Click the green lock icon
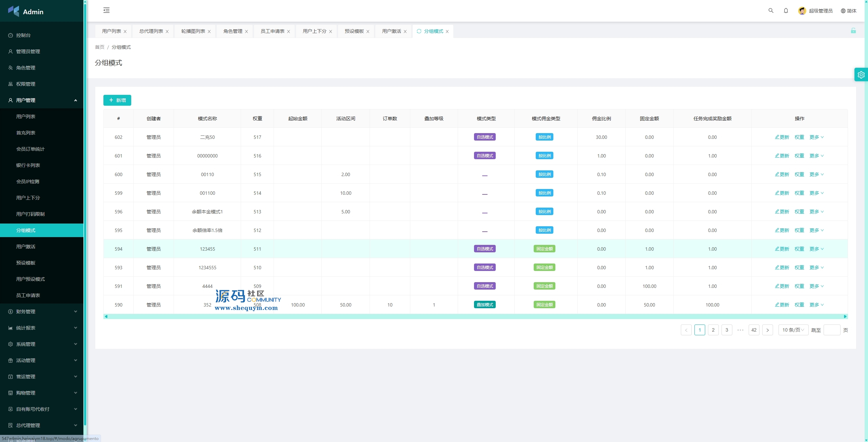This screenshot has height=442, width=868. tap(853, 31)
